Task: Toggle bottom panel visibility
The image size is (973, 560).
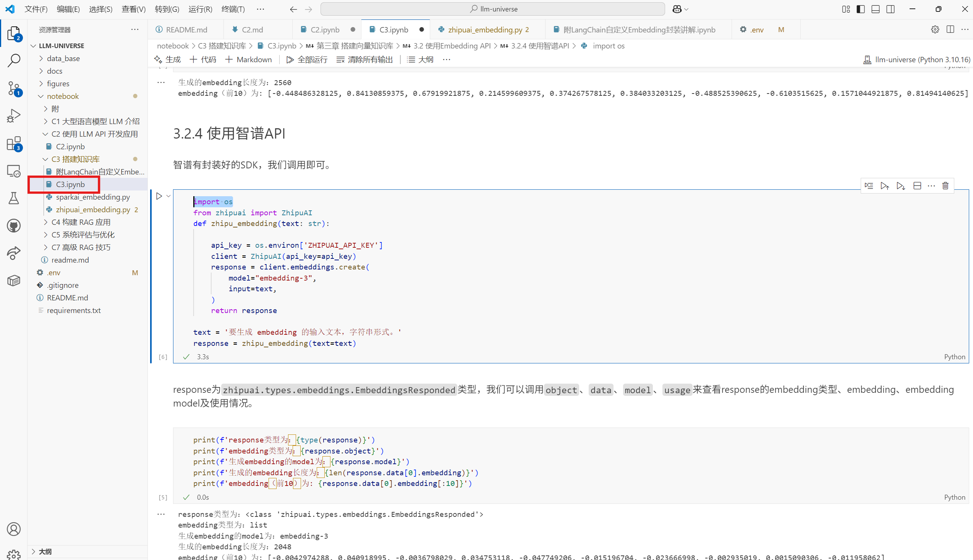Action: coord(876,9)
